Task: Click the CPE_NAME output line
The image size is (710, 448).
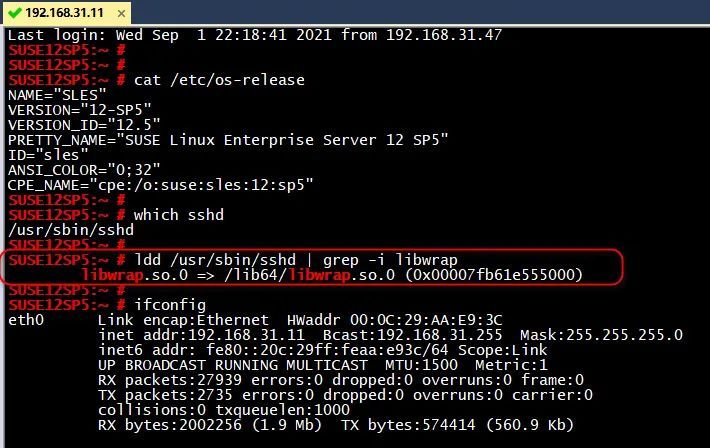Action: pyautogui.click(x=161, y=185)
